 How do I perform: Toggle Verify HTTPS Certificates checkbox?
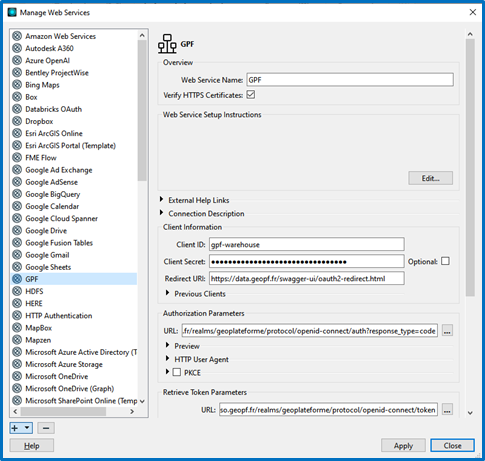coord(251,95)
